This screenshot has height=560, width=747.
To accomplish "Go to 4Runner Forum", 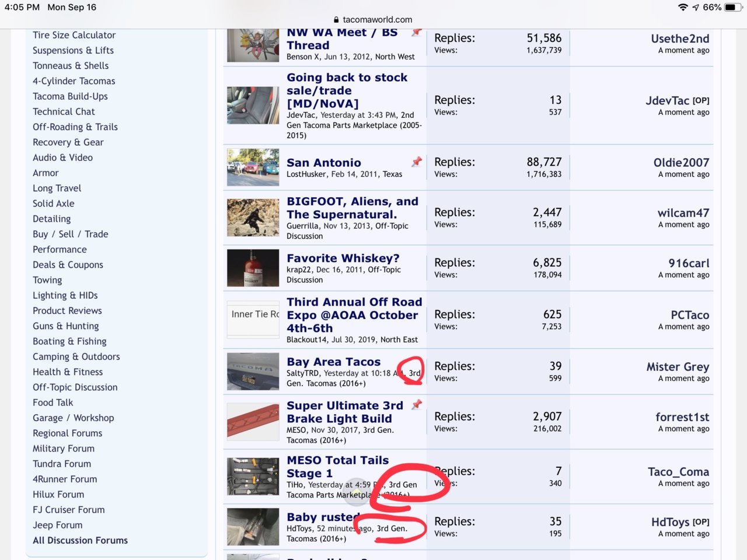I will click(65, 479).
